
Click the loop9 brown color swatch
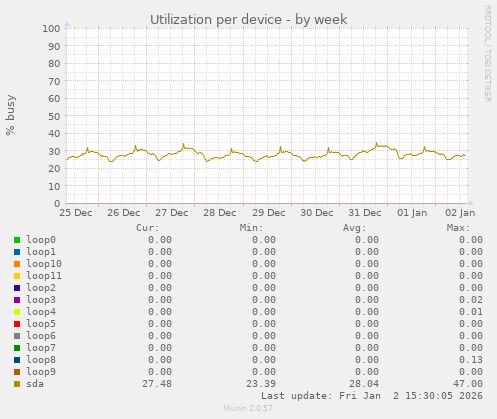[x=17, y=372]
